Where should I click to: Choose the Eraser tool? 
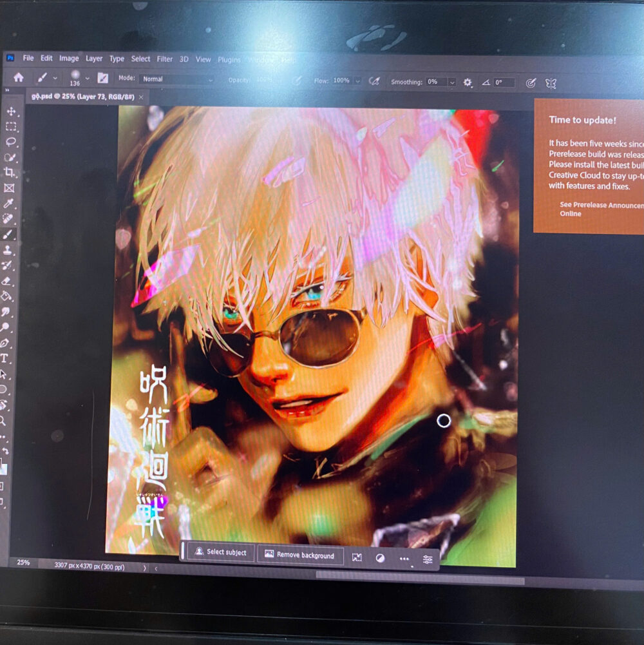[7, 281]
